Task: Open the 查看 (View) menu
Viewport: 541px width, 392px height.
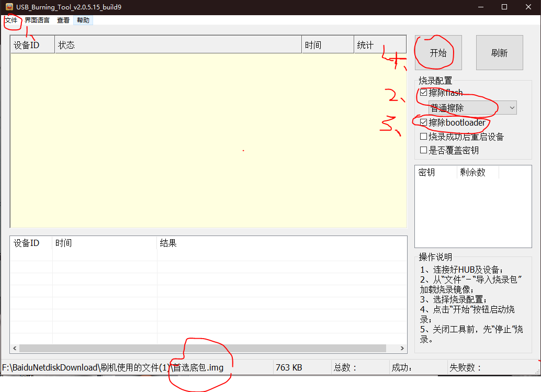Action: (x=62, y=20)
